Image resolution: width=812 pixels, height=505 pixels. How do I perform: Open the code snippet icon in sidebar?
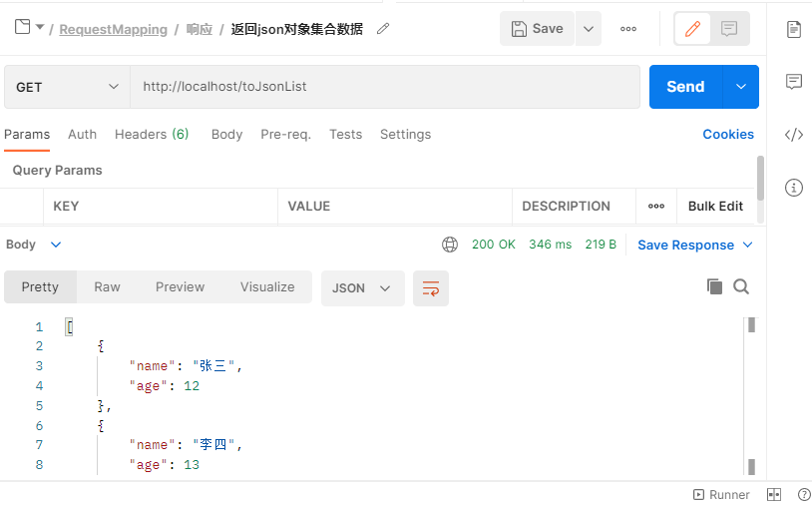coord(794,135)
